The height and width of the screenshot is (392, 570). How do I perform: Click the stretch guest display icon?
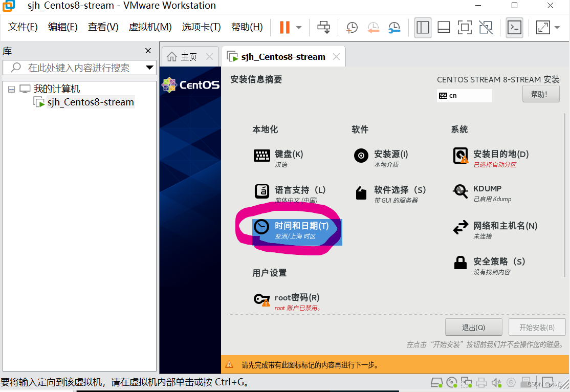(543, 27)
